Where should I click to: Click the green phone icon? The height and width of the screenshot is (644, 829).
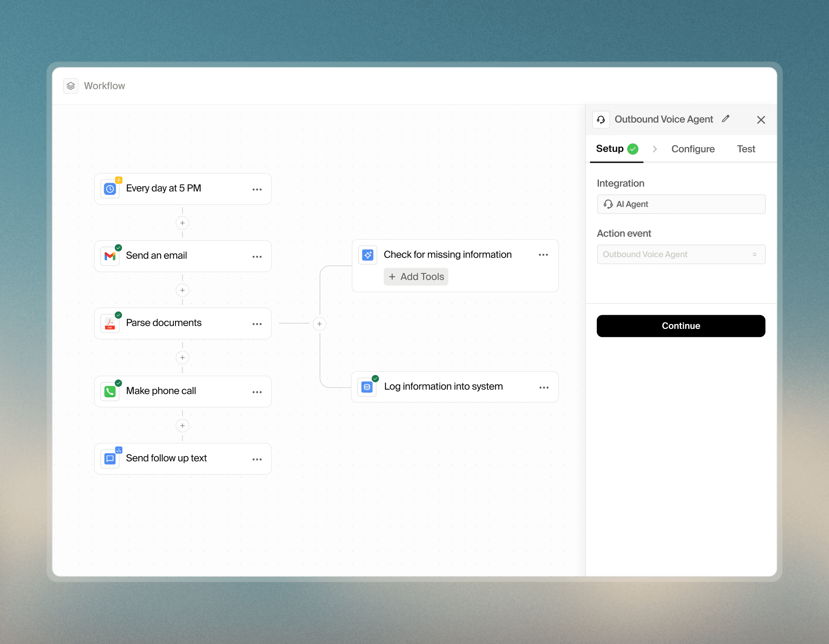pos(110,391)
